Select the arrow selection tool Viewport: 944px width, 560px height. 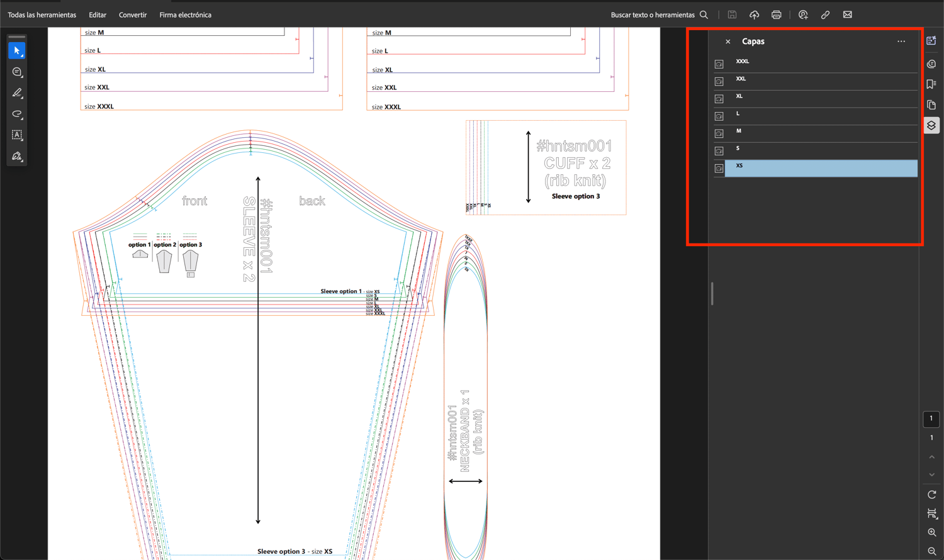[x=17, y=50]
